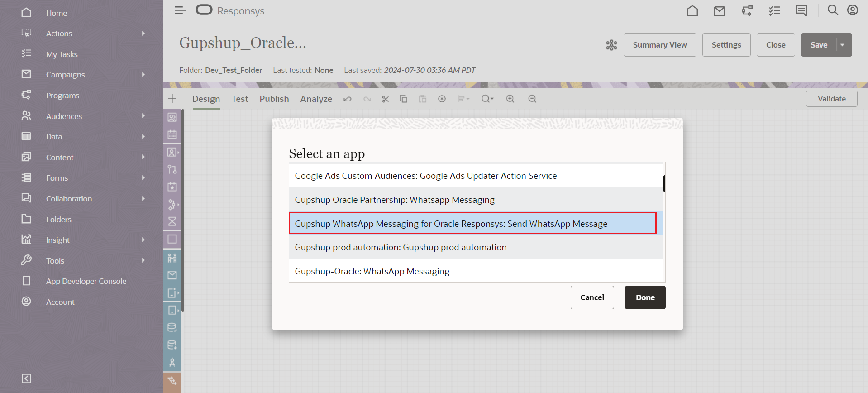Click the program cluster icon beside Summary View

point(611,45)
